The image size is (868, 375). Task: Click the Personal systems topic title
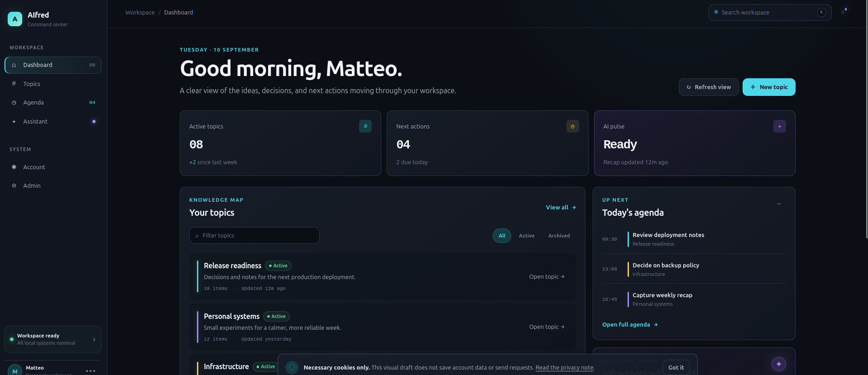[x=231, y=316]
